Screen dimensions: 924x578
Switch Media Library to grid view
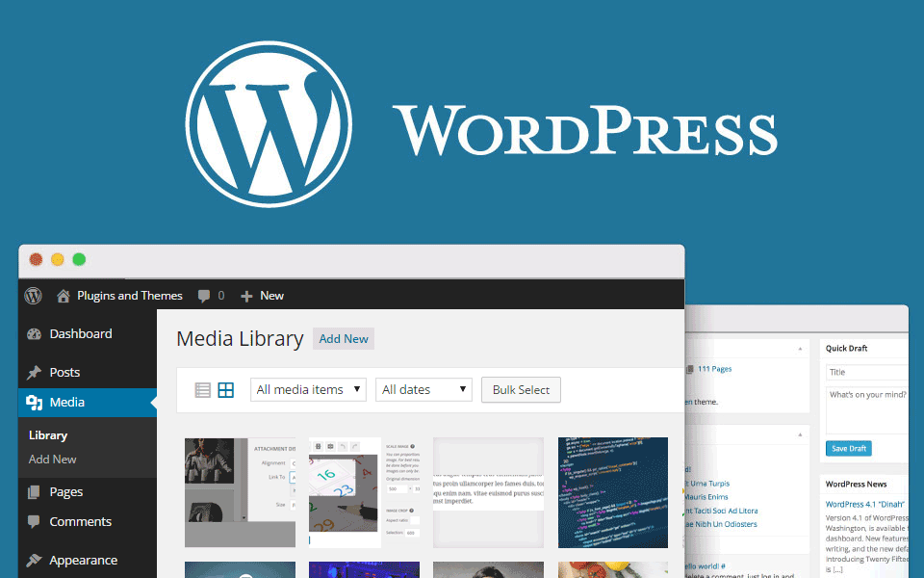coord(225,390)
